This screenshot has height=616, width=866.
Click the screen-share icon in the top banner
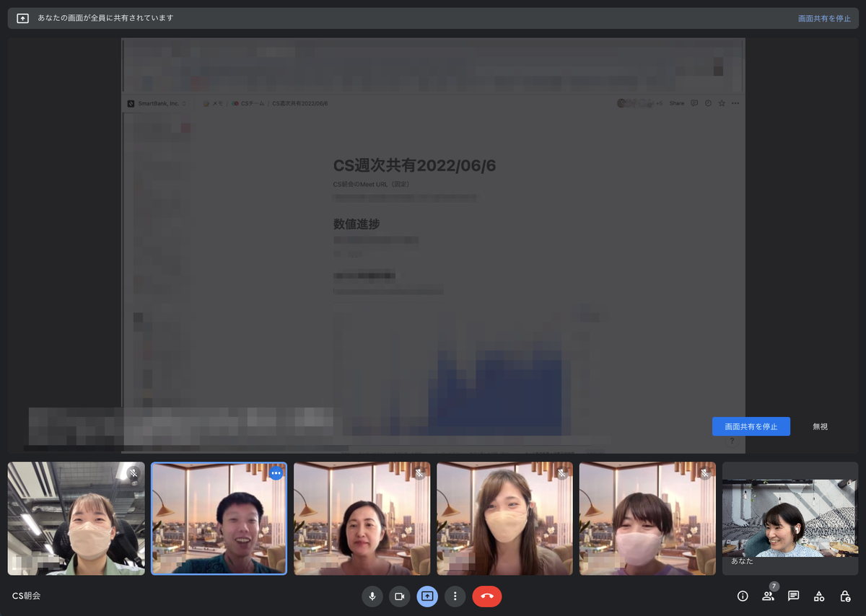pos(22,18)
